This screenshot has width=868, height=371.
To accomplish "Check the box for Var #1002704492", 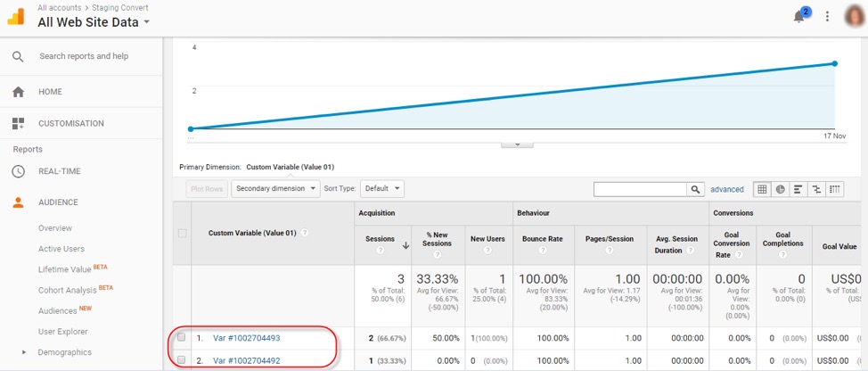I will click(182, 360).
